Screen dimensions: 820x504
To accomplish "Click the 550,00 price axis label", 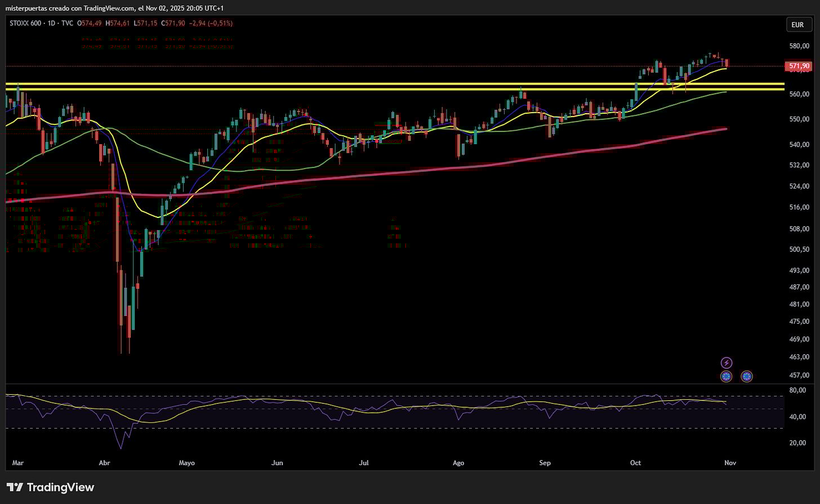I will tap(799, 119).
